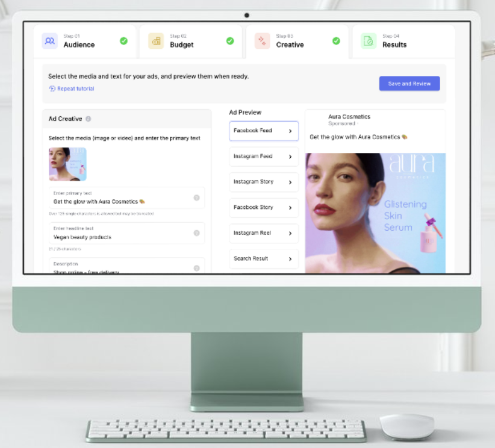The height and width of the screenshot is (448, 495).
Task: Click the Repeat tutorial play icon
Action: pyautogui.click(x=52, y=89)
